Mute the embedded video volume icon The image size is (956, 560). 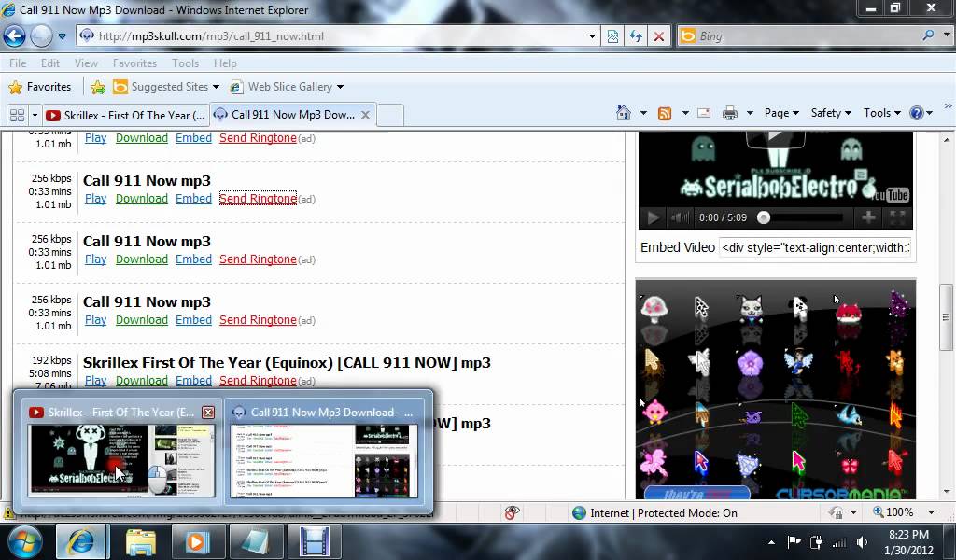(680, 217)
